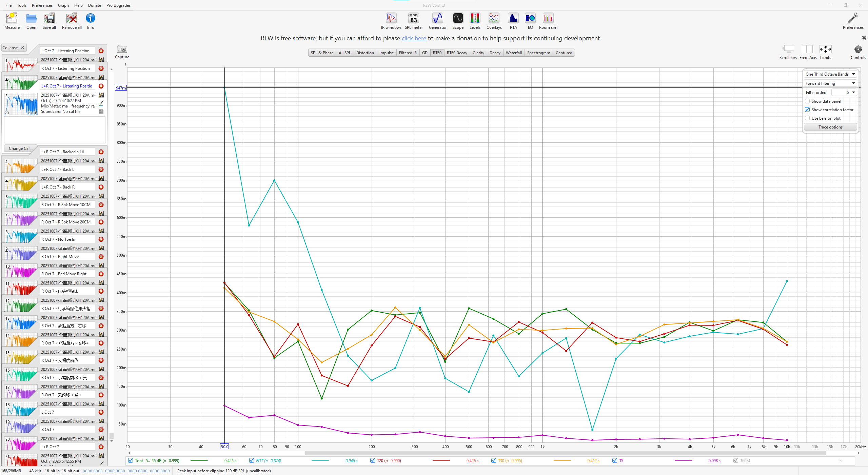Click the Capture camera icon

click(122, 50)
